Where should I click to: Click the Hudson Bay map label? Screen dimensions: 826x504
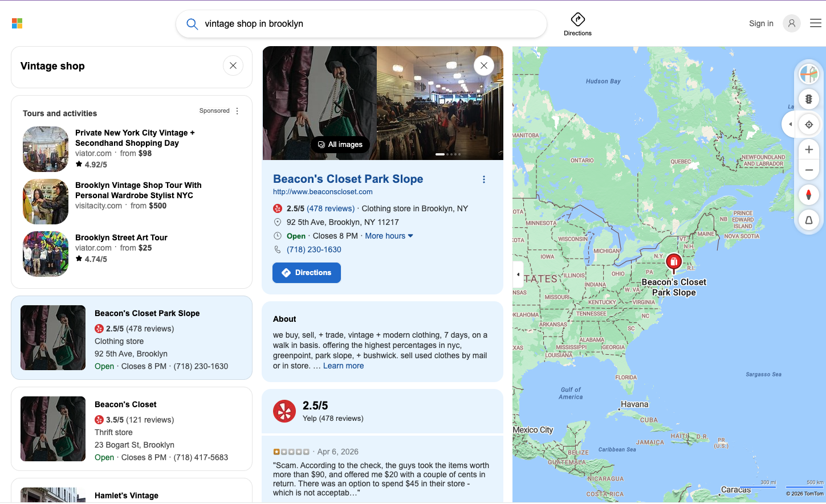pyautogui.click(x=603, y=81)
